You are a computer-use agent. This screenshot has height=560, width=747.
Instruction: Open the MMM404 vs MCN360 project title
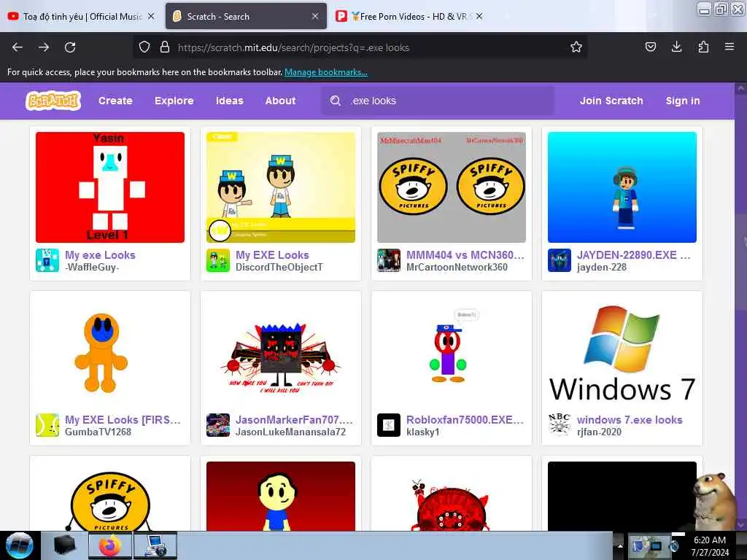(465, 254)
